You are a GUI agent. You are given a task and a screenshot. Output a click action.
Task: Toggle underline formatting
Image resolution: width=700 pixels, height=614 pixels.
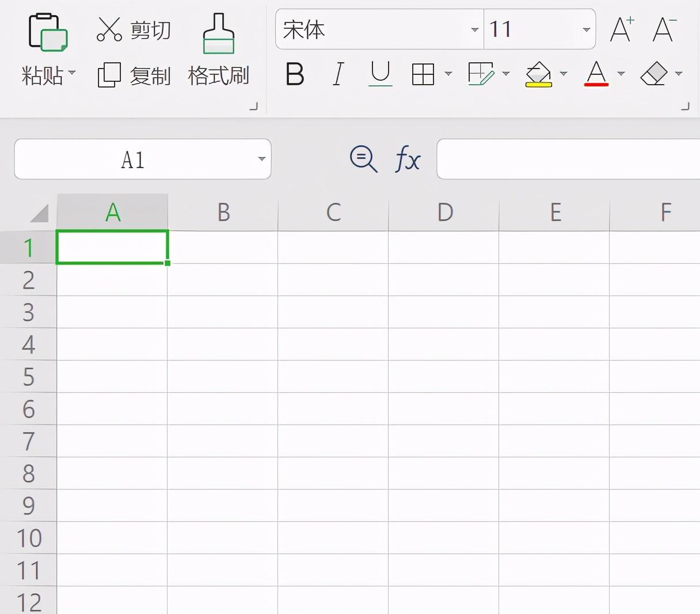point(380,74)
